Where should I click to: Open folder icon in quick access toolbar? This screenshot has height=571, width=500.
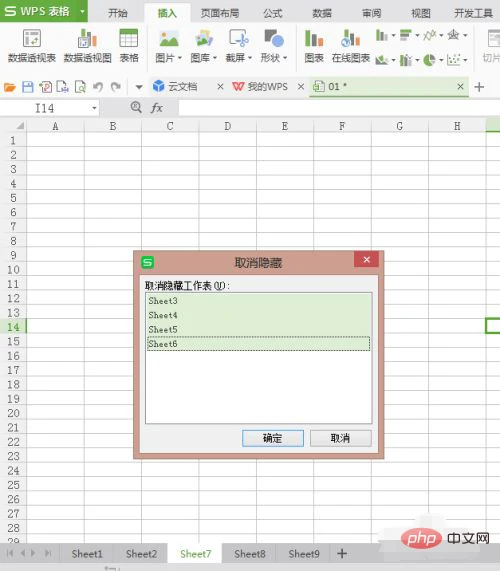coord(10,87)
